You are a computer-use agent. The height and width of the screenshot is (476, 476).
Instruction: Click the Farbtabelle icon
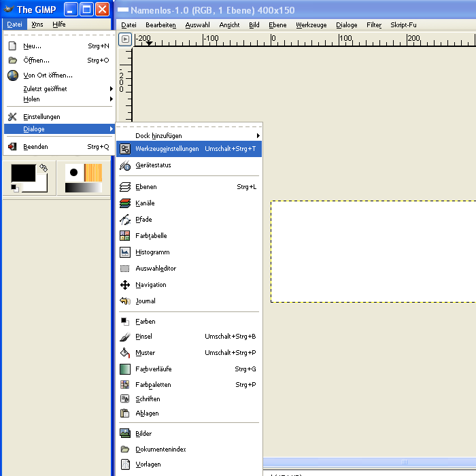pyautogui.click(x=124, y=235)
